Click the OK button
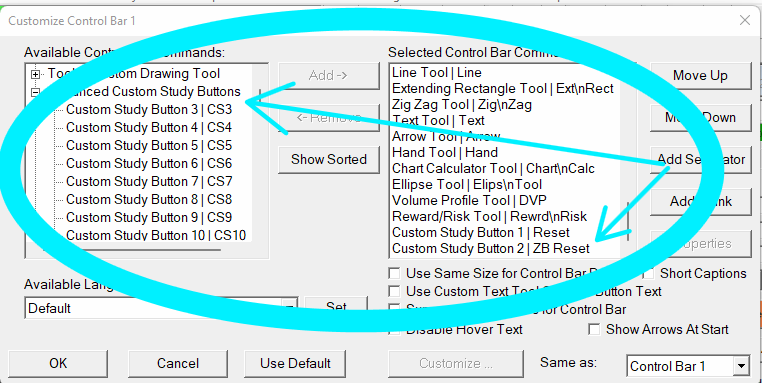 pyautogui.click(x=58, y=364)
